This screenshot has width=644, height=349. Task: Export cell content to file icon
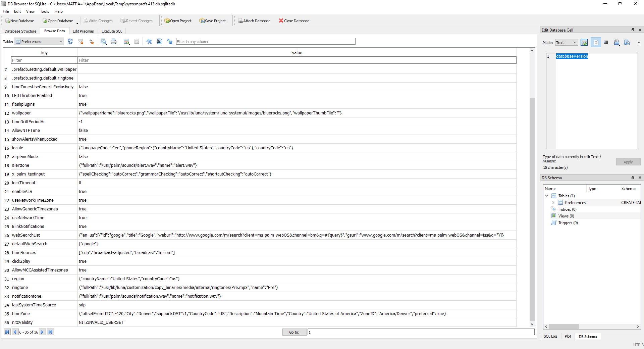pyautogui.click(x=627, y=43)
